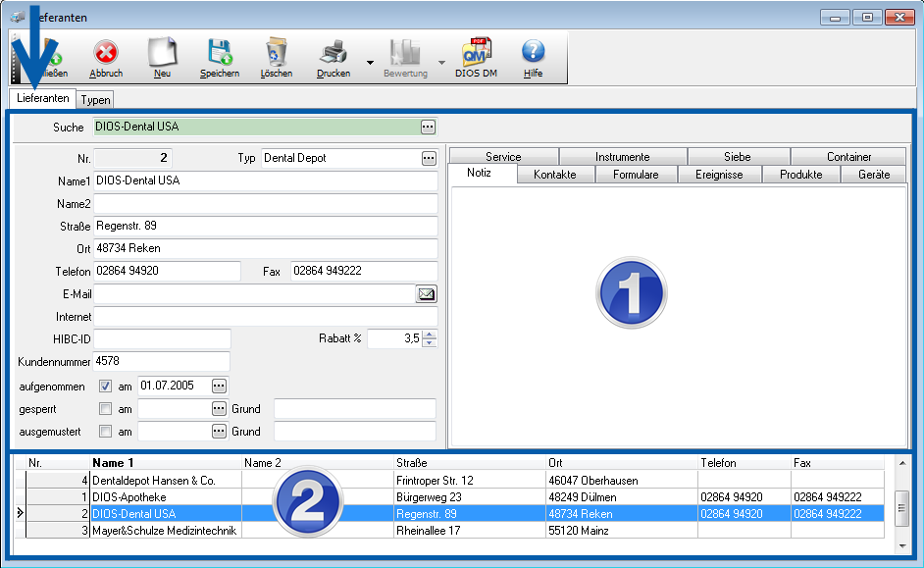Viewport: 924px width, 568px height.
Task: Click the ausgemustert Grund field
Action: coord(355,432)
